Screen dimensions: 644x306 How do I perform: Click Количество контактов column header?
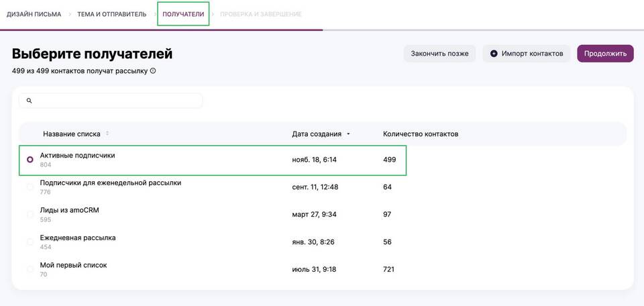(x=421, y=134)
